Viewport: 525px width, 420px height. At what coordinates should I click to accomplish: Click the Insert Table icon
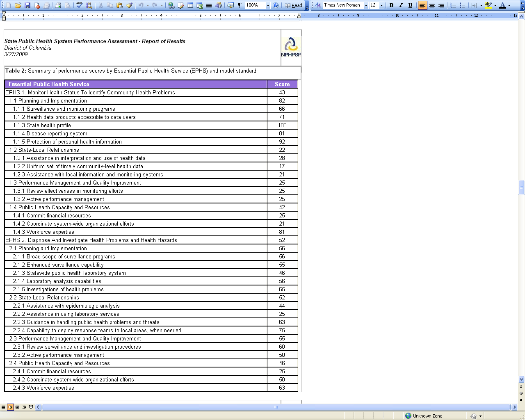(x=190, y=5)
